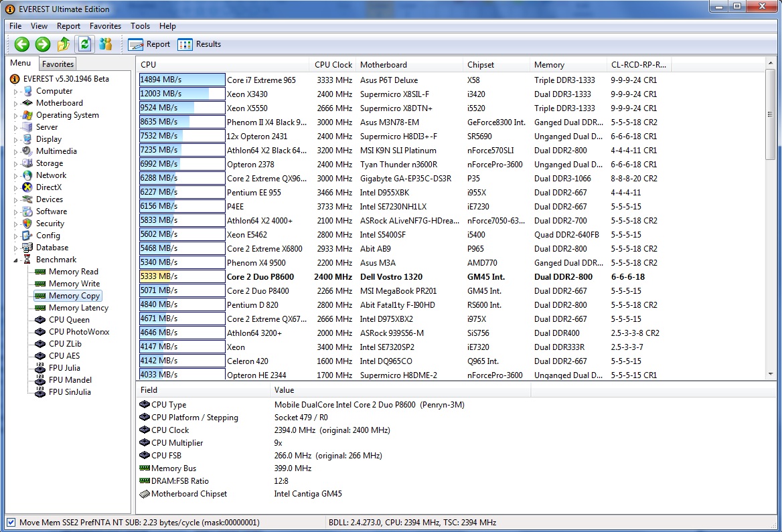Click the Motherboard Chipset field icon

tap(145, 494)
